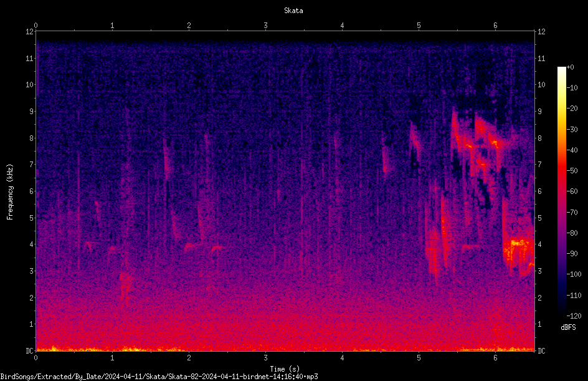
Task: Click the -120 value on color scale
Action: pos(574,316)
